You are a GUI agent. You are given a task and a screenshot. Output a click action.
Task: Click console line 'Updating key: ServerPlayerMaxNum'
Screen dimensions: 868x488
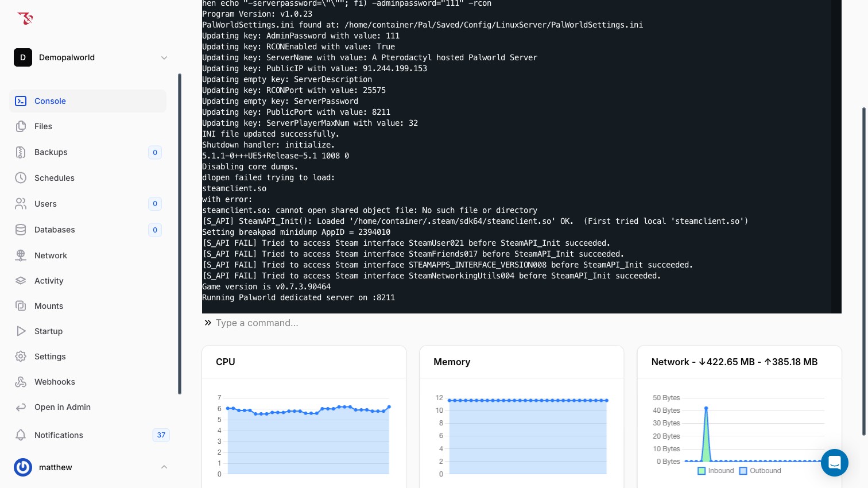click(310, 123)
